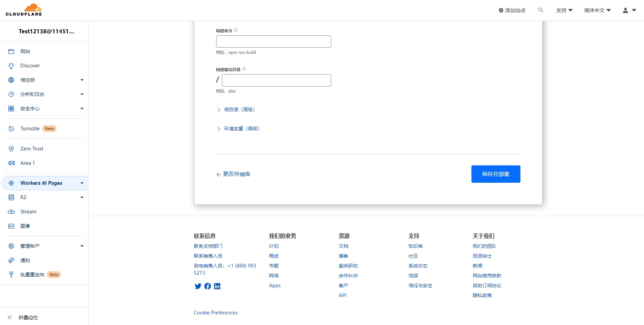
Task: Click the 保存并部署 button
Action: (496, 174)
